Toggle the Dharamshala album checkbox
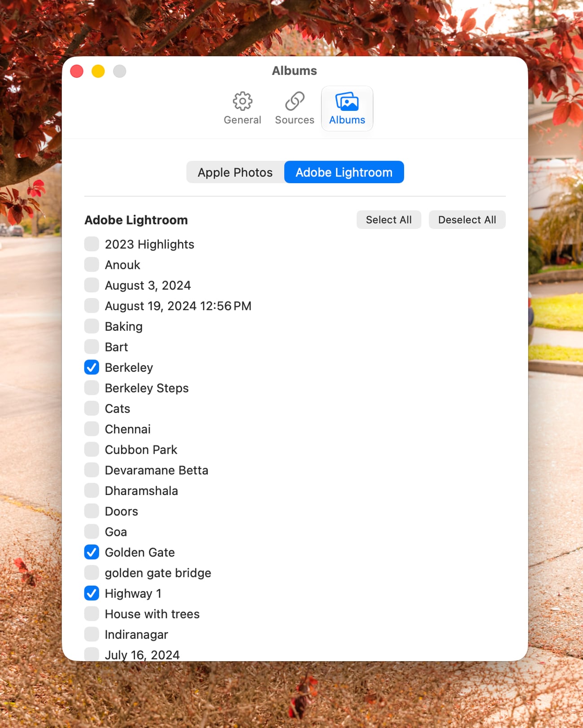This screenshot has width=583, height=728. (x=92, y=491)
